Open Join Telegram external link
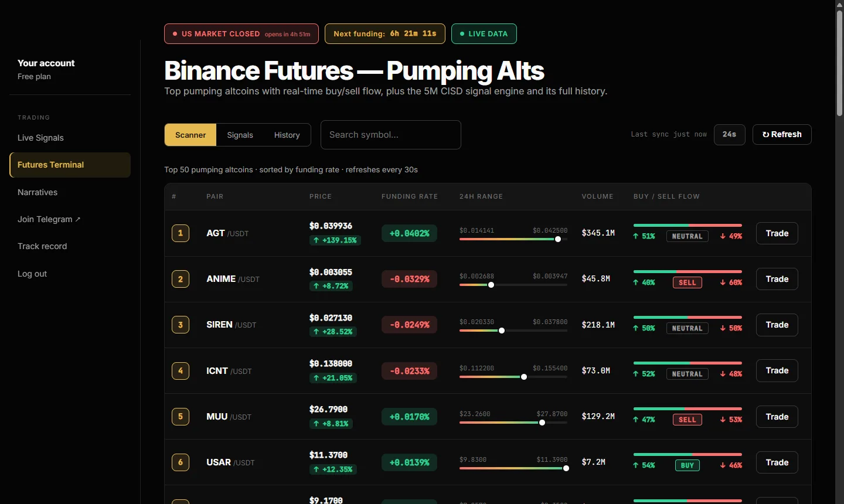Screen dimensions: 844x504 pos(49,219)
